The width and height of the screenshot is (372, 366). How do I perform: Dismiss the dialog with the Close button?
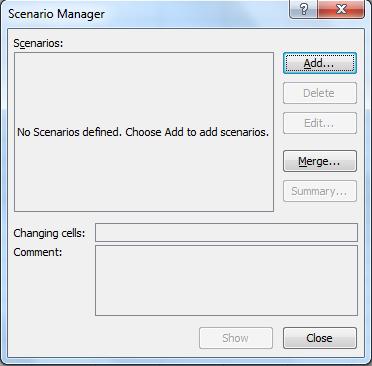click(320, 338)
